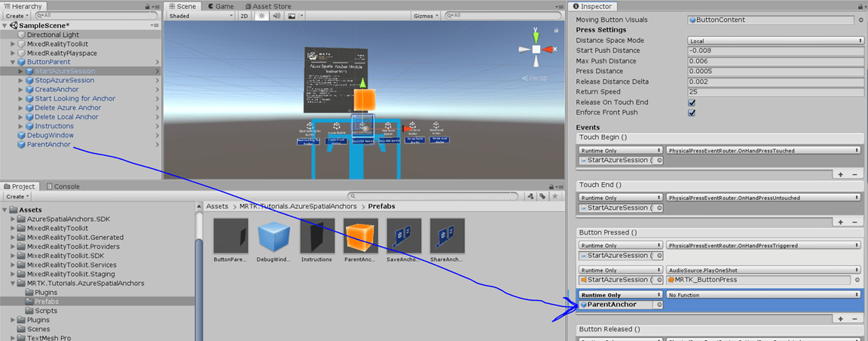Disable Enforce Front Push checkbox

point(692,113)
